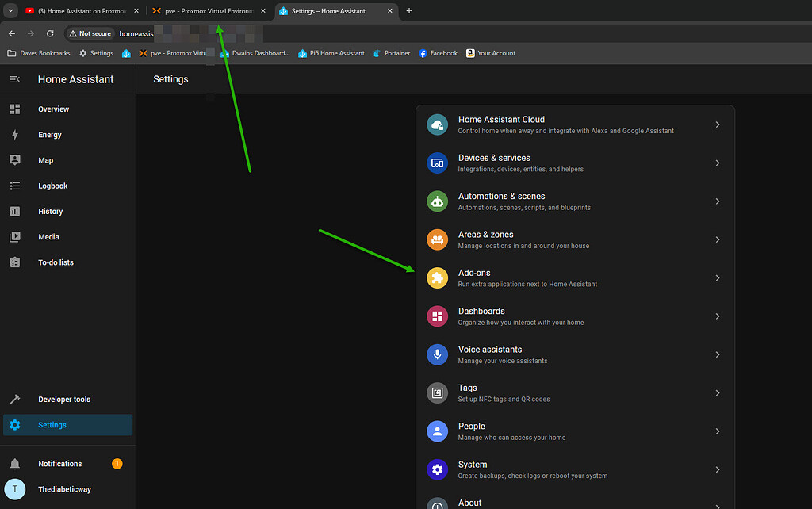Open the Add-ons star icon
The height and width of the screenshot is (509, 812).
tap(437, 277)
